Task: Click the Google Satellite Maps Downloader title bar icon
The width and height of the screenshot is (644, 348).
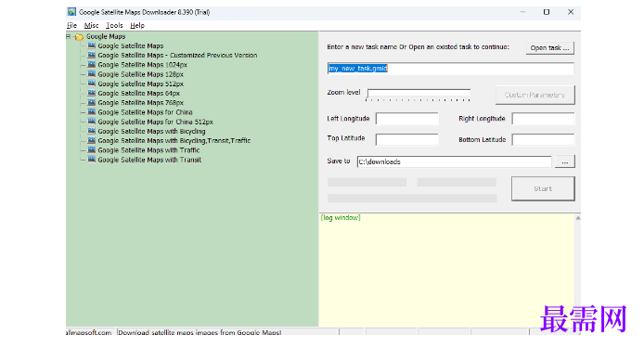Action: [x=71, y=12]
